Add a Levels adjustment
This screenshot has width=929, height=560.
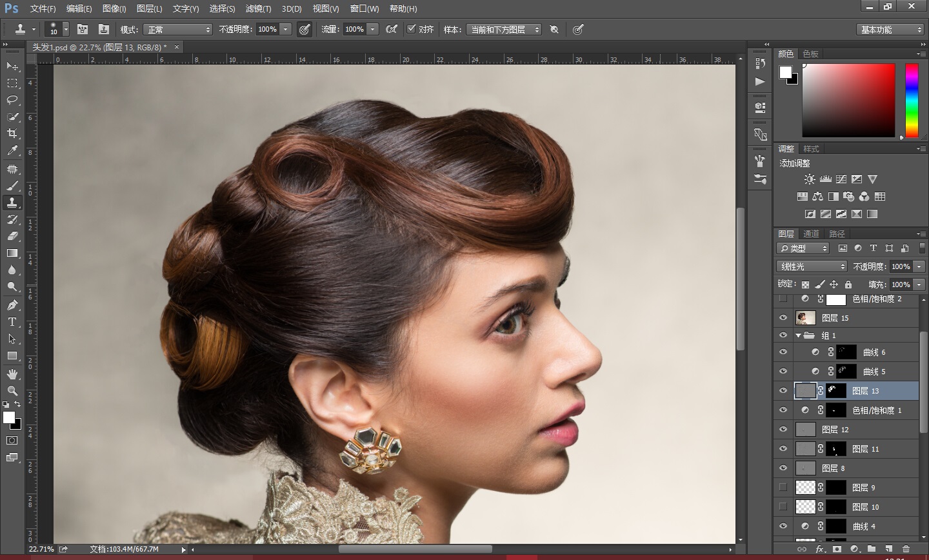(825, 179)
